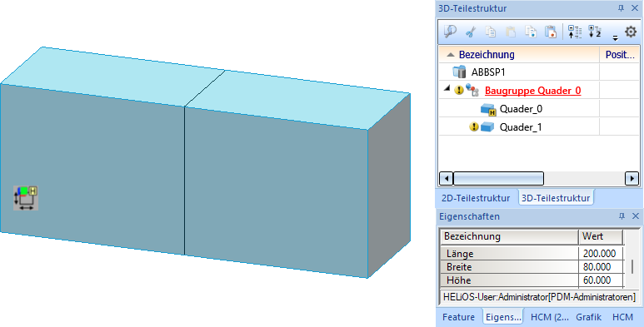Click the Wert column header
Screen dimensions: 644x327
[x=601, y=237]
